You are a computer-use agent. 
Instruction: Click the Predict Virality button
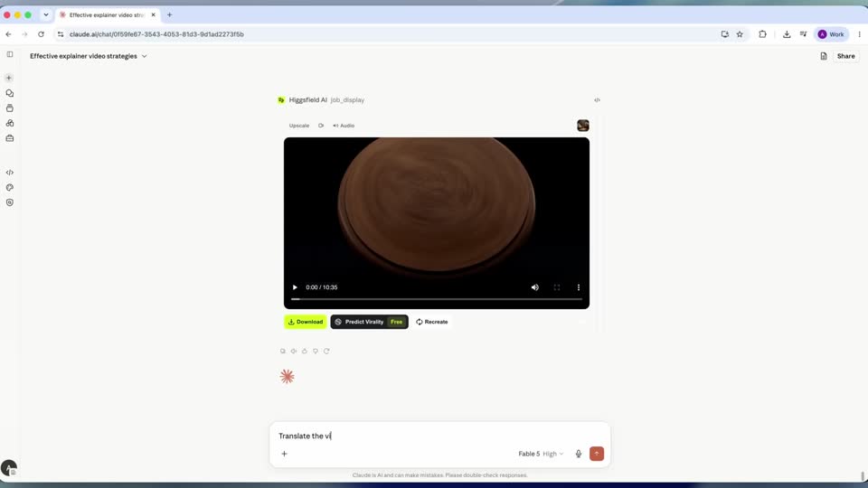click(369, 322)
